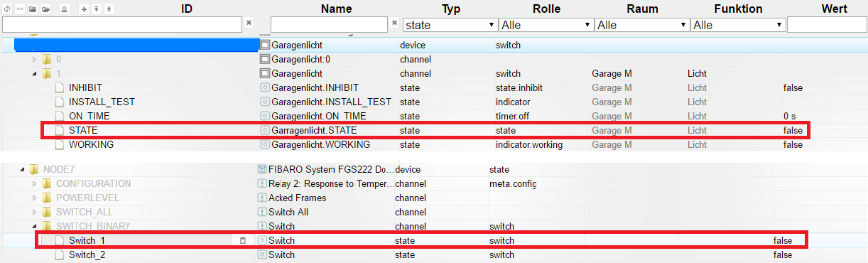868x263 pixels.
Task: Select the Switch_1 tree item
Action: click(x=87, y=240)
